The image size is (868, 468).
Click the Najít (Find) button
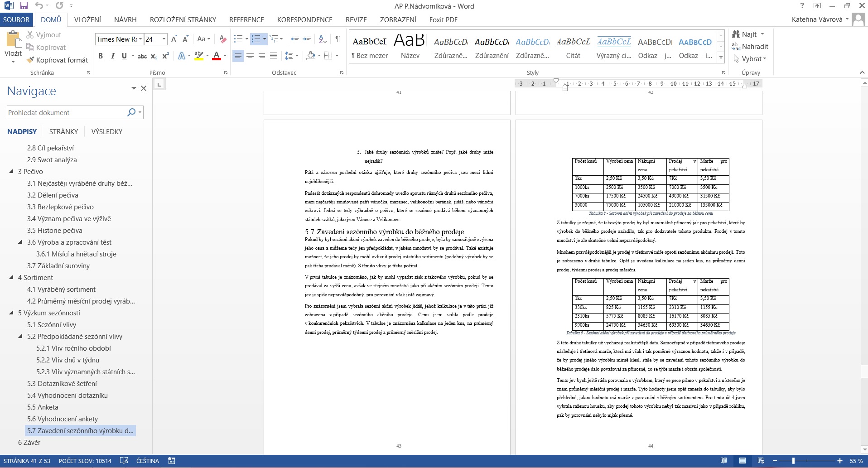(749, 34)
